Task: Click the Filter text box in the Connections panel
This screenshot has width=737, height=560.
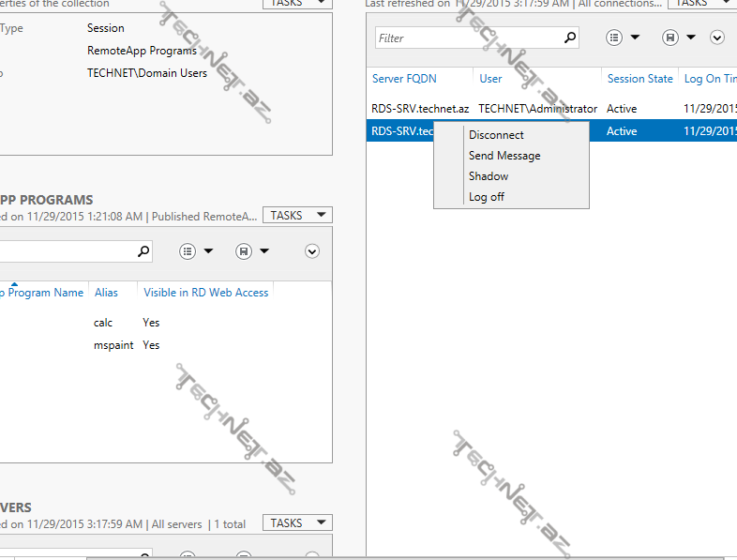Action: [x=467, y=38]
